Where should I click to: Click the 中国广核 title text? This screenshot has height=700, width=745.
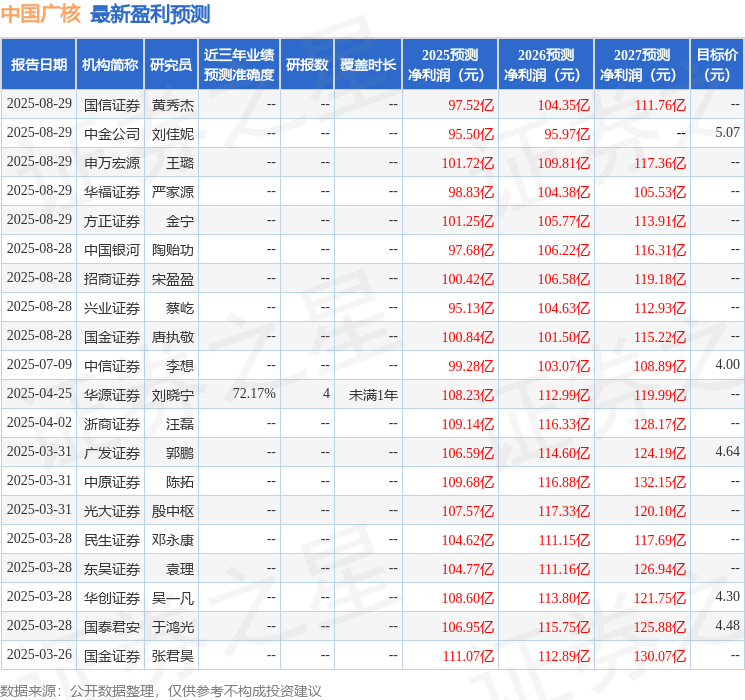pos(41,13)
